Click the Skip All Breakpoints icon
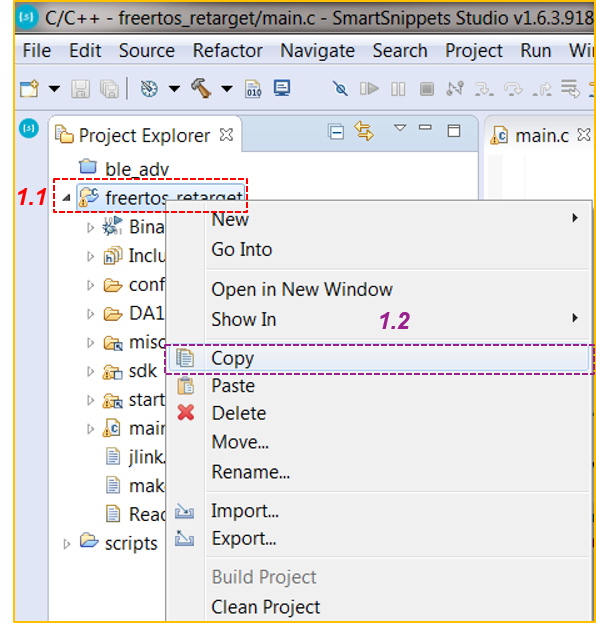 pyautogui.click(x=341, y=88)
